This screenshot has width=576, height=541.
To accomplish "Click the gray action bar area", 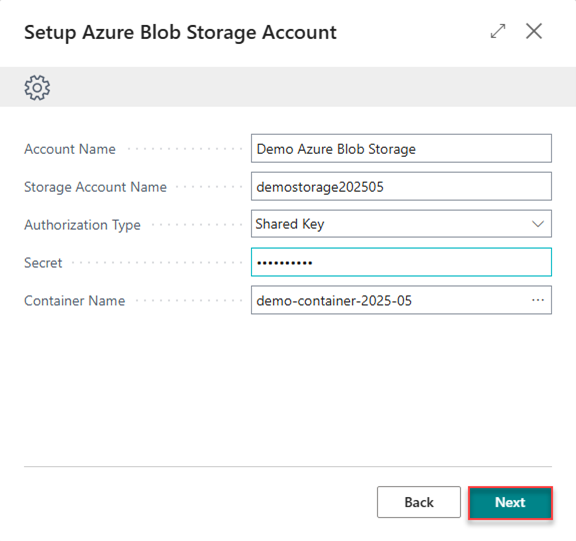I will (288, 87).
